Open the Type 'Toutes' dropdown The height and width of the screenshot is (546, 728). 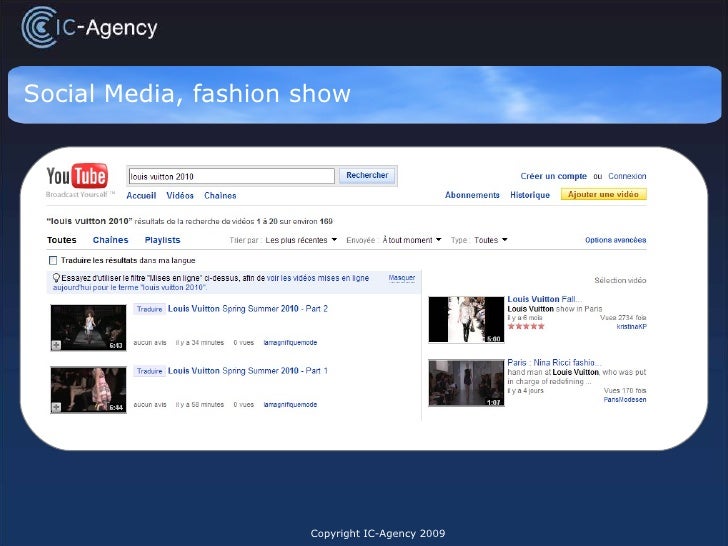click(x=491, y=240)
